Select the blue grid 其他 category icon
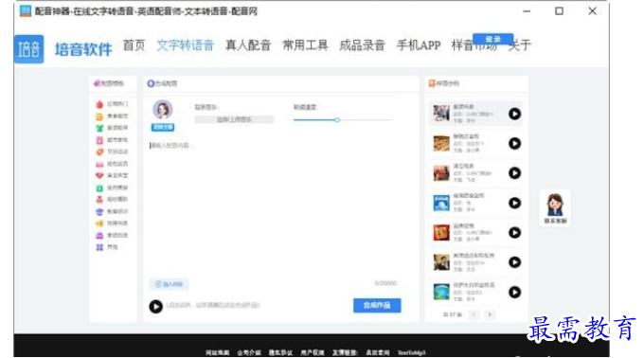Image resolution: width=644 pixels, height=358 pixels. click(99, 247)
